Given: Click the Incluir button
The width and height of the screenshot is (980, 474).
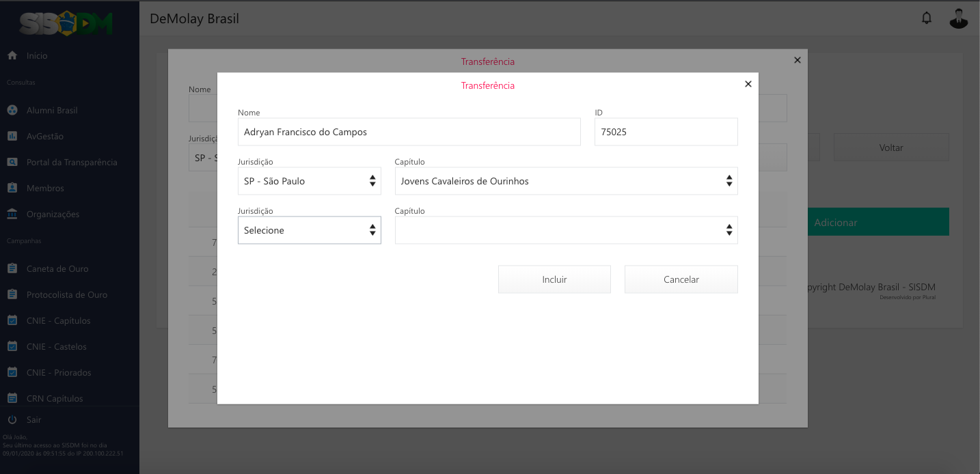Looking at the screenshot, I should point(554,279).
